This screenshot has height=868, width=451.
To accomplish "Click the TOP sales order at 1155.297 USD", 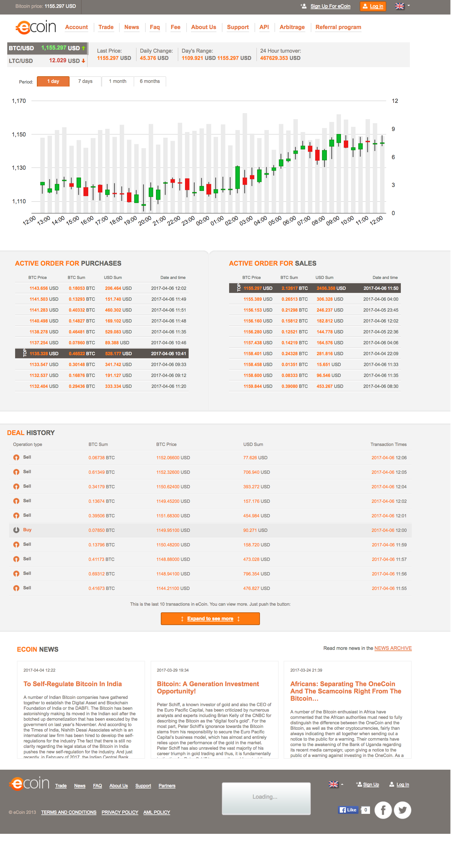I will (315, 288).
